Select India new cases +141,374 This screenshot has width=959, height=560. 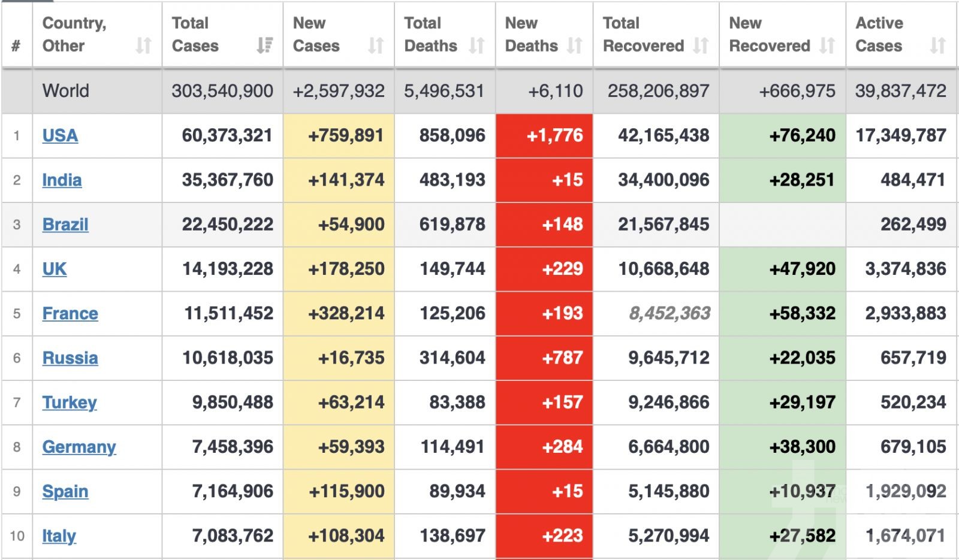point(346,180)
